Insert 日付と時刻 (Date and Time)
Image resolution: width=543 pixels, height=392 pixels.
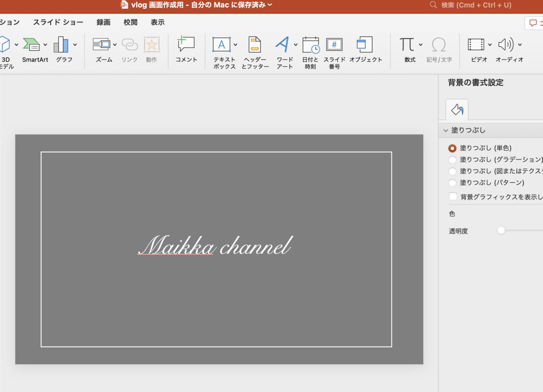click(311, 45)
